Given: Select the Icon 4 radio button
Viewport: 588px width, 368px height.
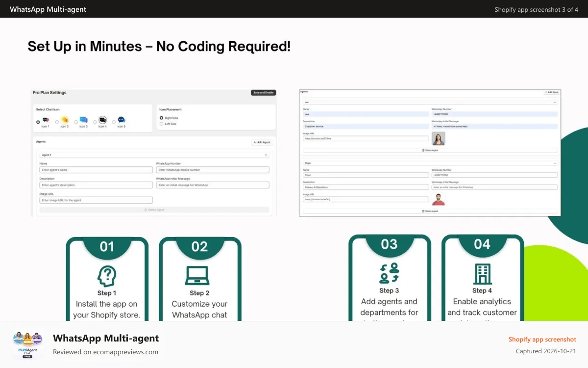Looking at the screenshot, I should coord(95,122).
